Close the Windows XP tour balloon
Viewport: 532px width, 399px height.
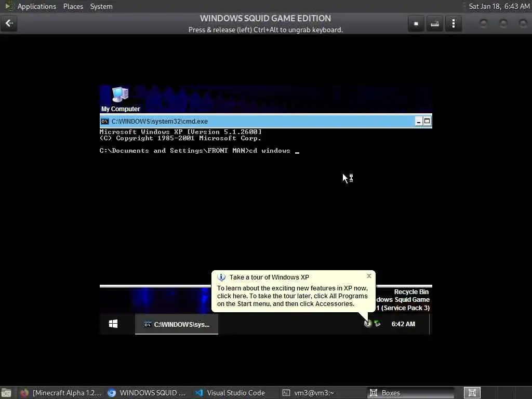[x=369, y=276]
